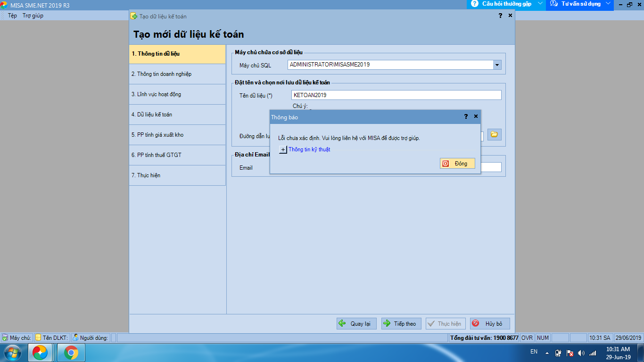Click the Tên dữ liệu text field

click(x=396, y=95)
